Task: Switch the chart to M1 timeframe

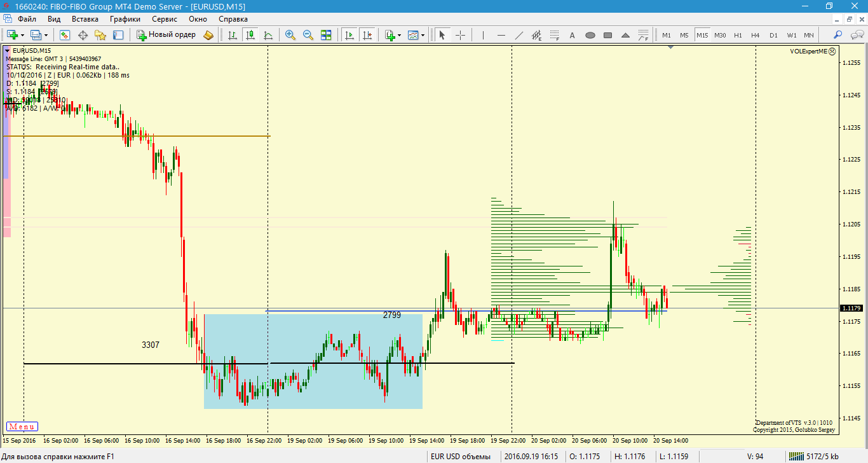Action: point(667,35)
